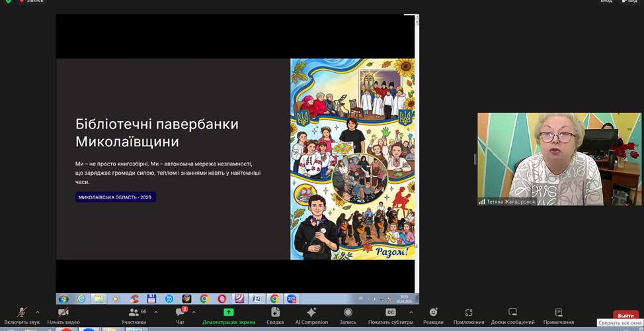The image size is (644, 331).
Task: Open Zoom icon in shared taskbar
Action: pyautogui.click(x=292, y=299)
